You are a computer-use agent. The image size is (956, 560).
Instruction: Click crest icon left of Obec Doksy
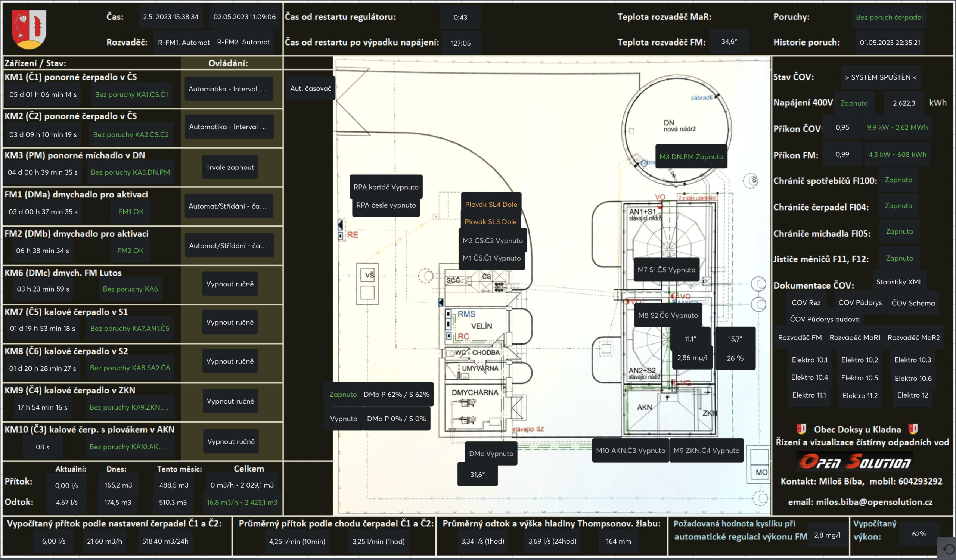click(x=801, y=429)
